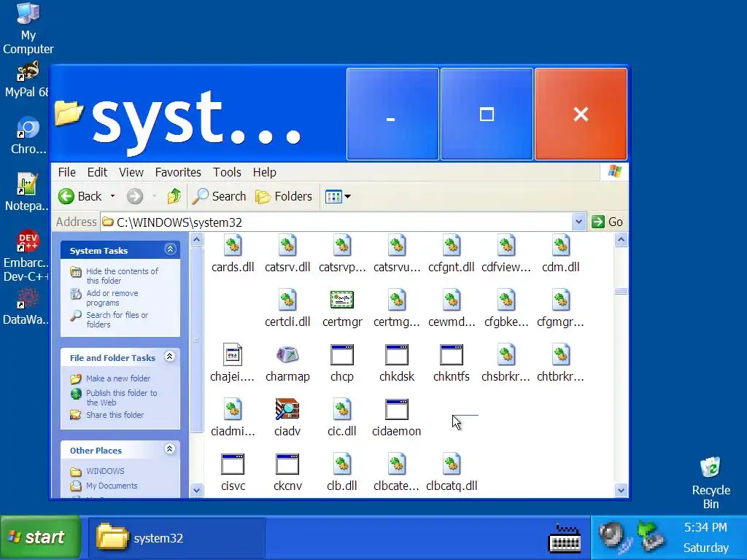Click Share this folder link
Viewport: 747px width, 560px height.
point(115,415)
